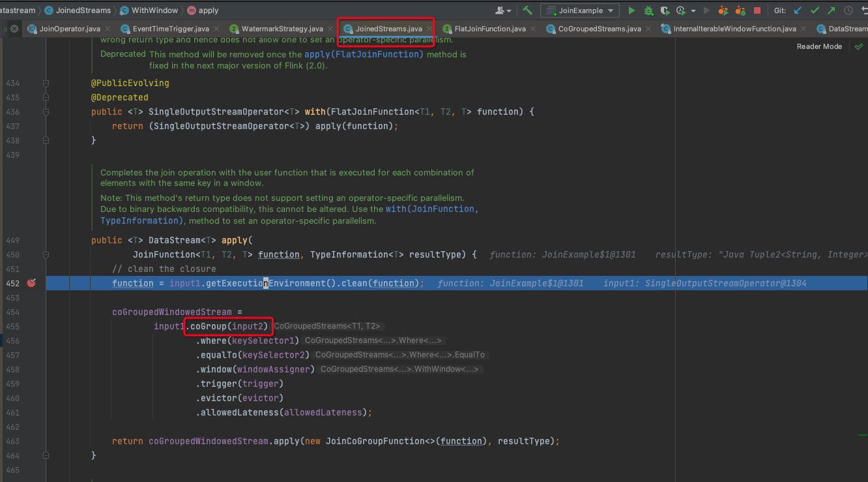Screen dimensions: 868x482
Task: Click .coGroup(input2) call on line 455
Action: (227, 326)
